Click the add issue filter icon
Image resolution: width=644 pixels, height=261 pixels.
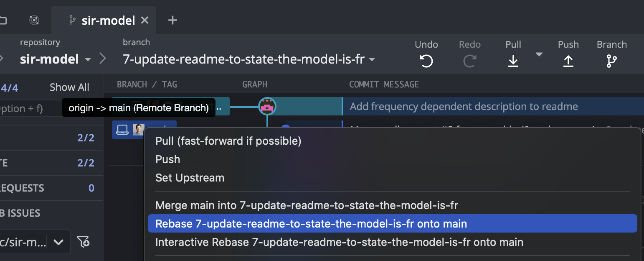(x=84, y=242)
